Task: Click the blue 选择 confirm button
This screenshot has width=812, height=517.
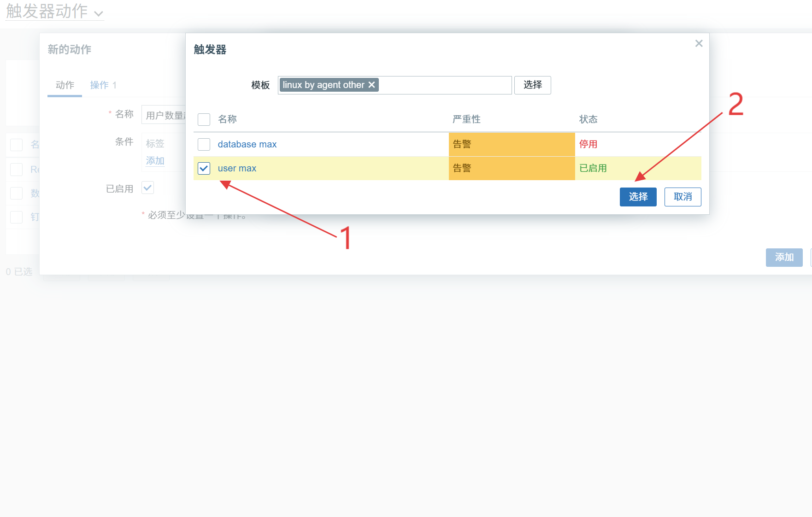Action: click(x=638, y=197)
